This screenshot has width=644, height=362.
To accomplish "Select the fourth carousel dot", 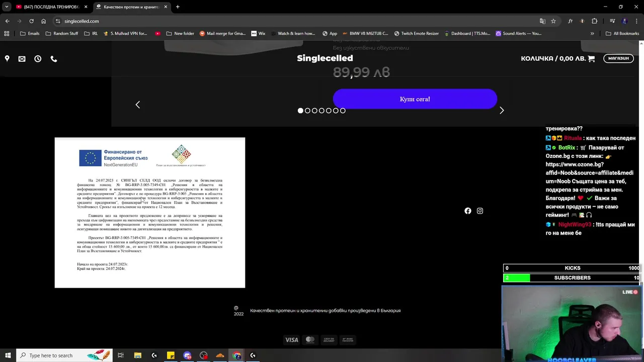I will (321, 111).
